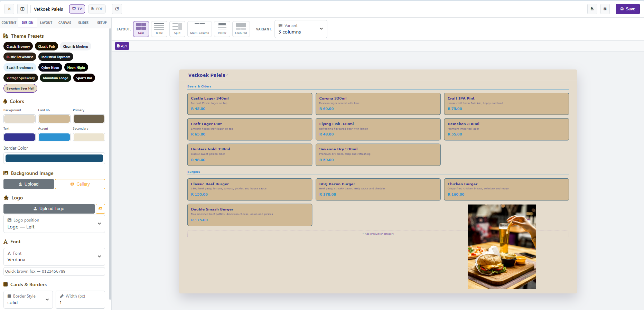Viewport: 644px width, 310px height.
Task: Select the Poster layout icon
Action: click(x=222, y=29)
